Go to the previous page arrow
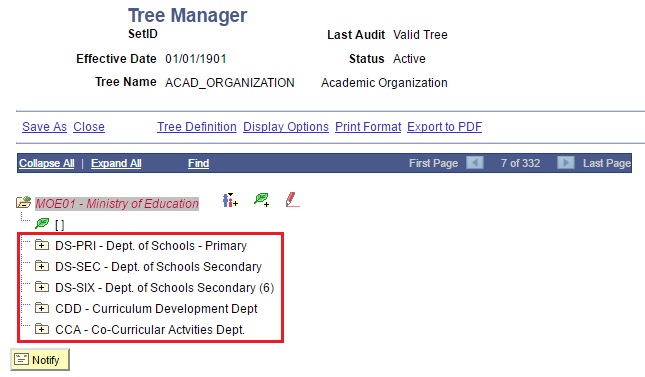 pyautogui.click(x=475, y=163)
